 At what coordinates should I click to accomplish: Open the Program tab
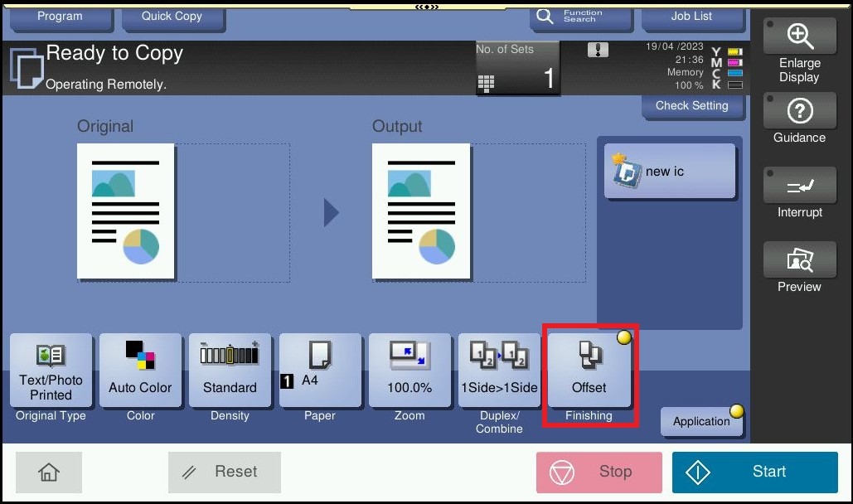coord(60,17)
